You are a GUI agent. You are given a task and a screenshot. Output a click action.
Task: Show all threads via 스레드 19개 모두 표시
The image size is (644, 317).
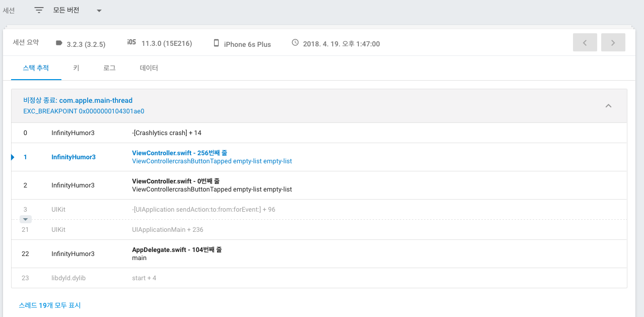pyautogui.click(x=50, y=305)
